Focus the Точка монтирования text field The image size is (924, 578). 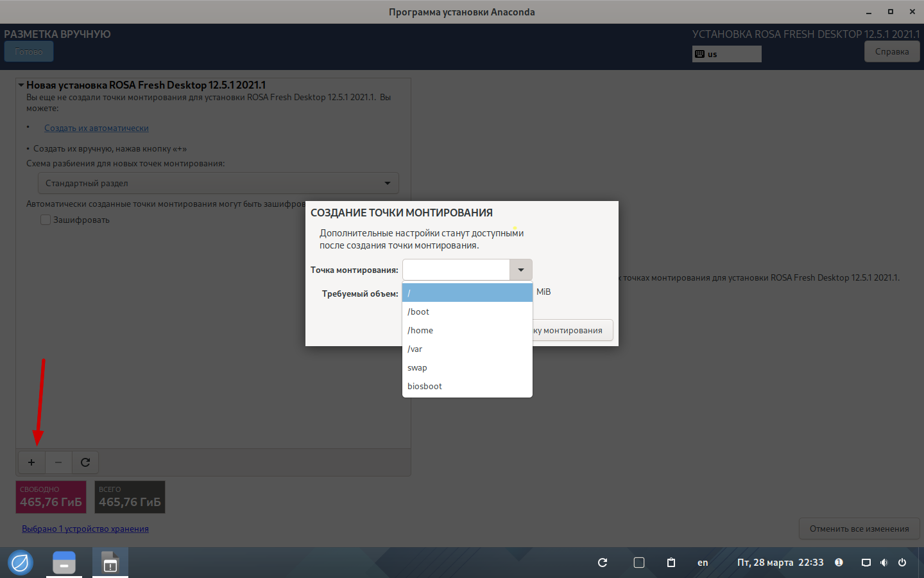(x=456, y=270)
